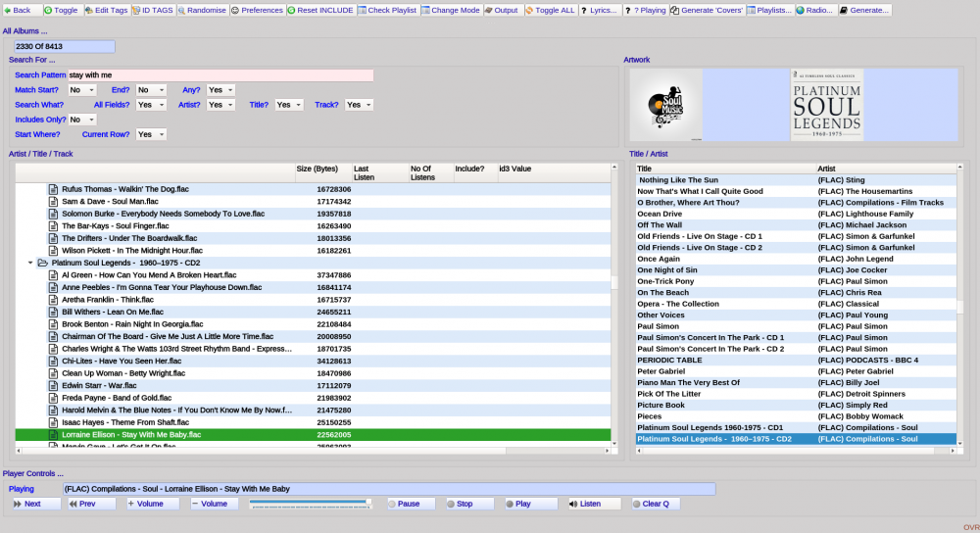This screenshot has width=980, height=533.
Task: Click the Listen button
Action: [x=594, y=504]
